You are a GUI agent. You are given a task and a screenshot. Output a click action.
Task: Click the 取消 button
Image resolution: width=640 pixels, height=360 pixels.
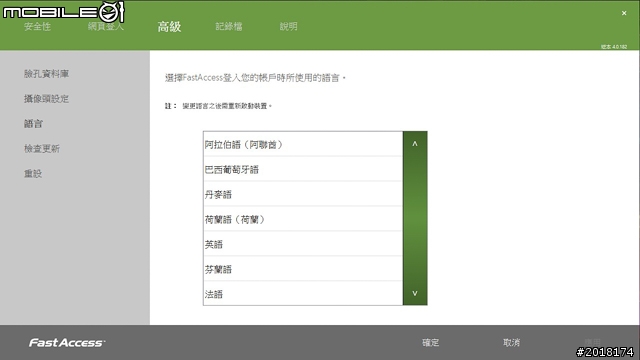click(511, 342)
